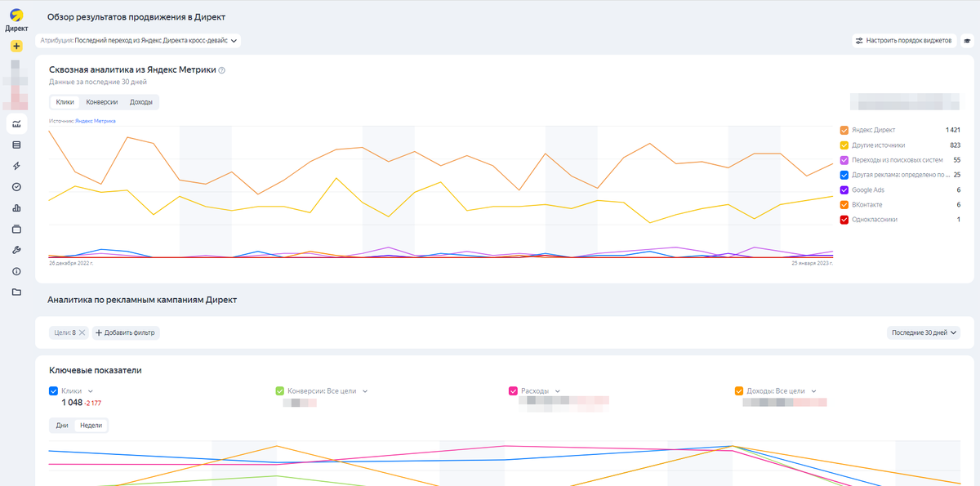The width and height of the screenshot is (980, 486).
Task: Expand the Конверсии: Все цели chevron
Action: point(365,391)
